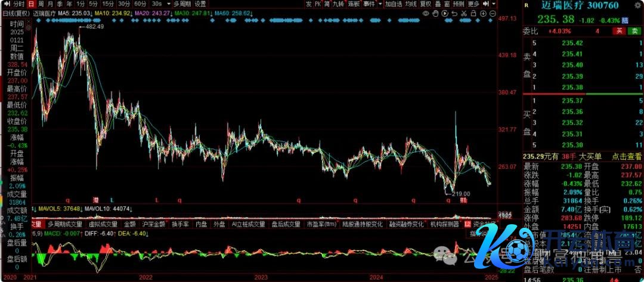Open dropdown at far right of toolbar
The width and height of the screenshot is (644, 282).
pos(494,4)
